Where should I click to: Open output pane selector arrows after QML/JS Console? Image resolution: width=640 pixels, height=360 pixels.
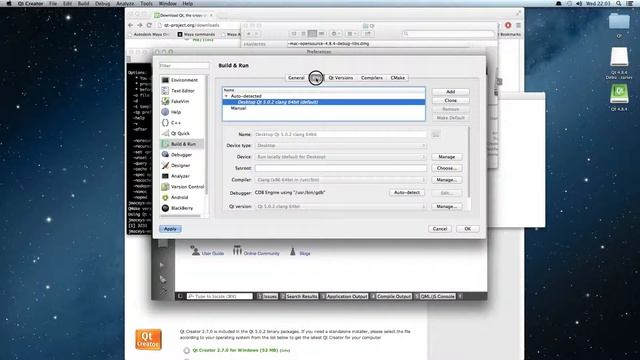click(x=460, y=296)
